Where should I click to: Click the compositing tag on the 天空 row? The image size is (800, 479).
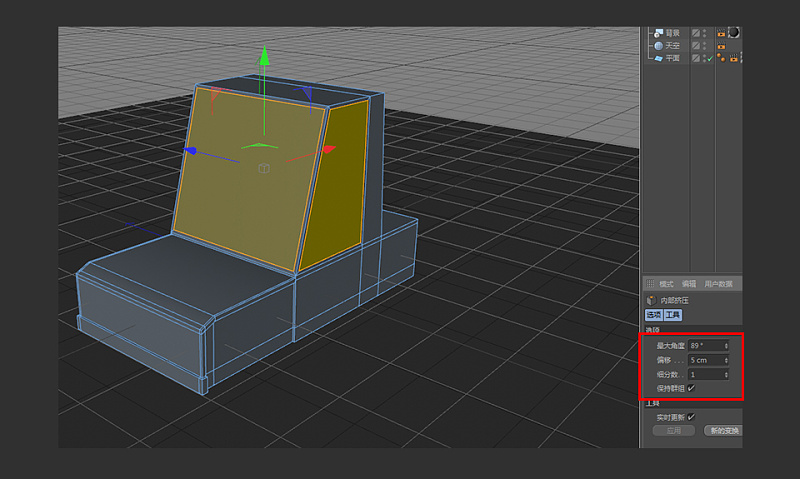(x=721, y=46)
